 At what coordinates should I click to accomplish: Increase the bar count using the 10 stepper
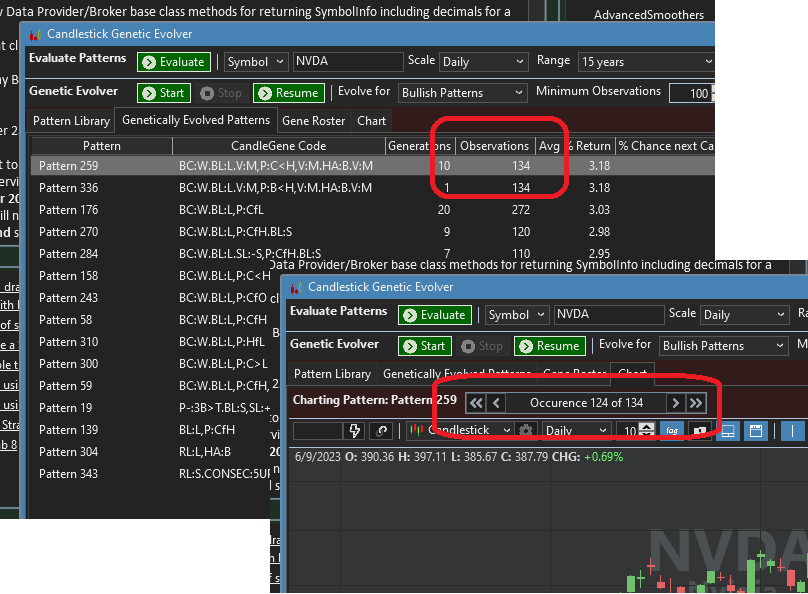pyautogui.click(x=646, y=426)
